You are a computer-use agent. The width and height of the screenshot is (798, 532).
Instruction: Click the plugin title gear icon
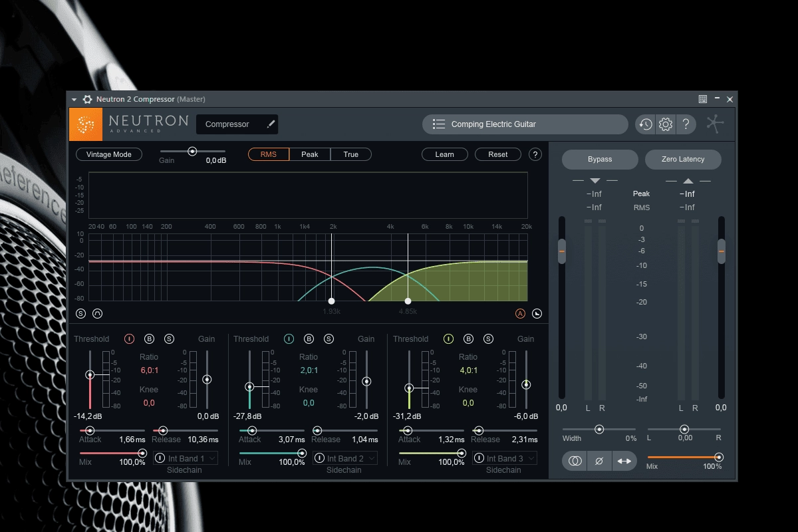point(87,99)
